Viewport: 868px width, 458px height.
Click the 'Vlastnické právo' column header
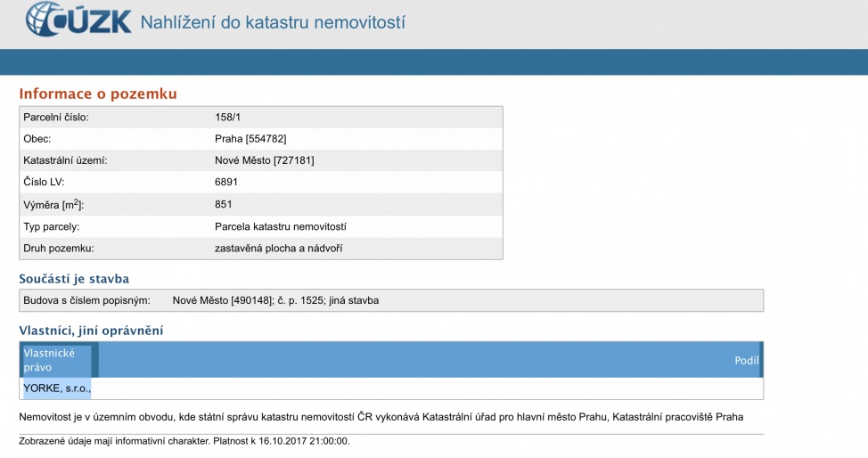pos(49,360)
